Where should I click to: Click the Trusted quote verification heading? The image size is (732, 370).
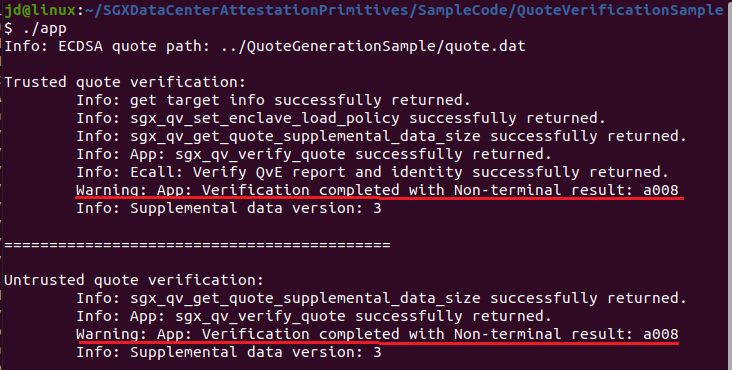click(x=125, y=82)
